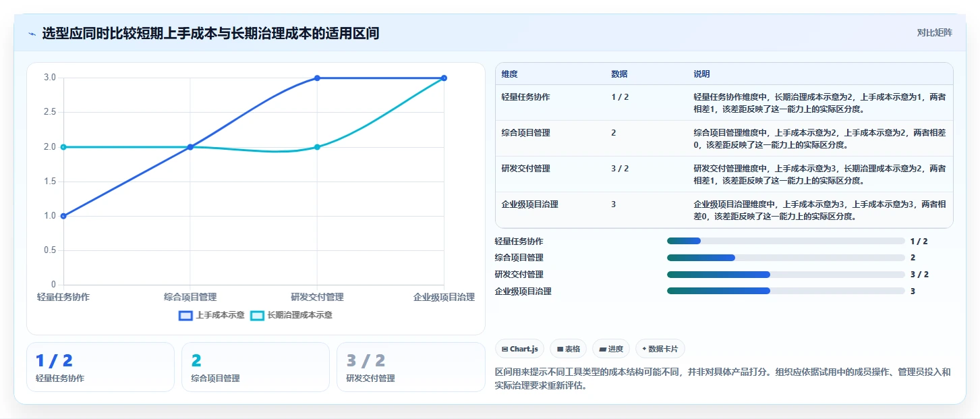Screen dimensions: 980x419
Task: Open the 综合项目管理 data card
Action: [256, 367]
